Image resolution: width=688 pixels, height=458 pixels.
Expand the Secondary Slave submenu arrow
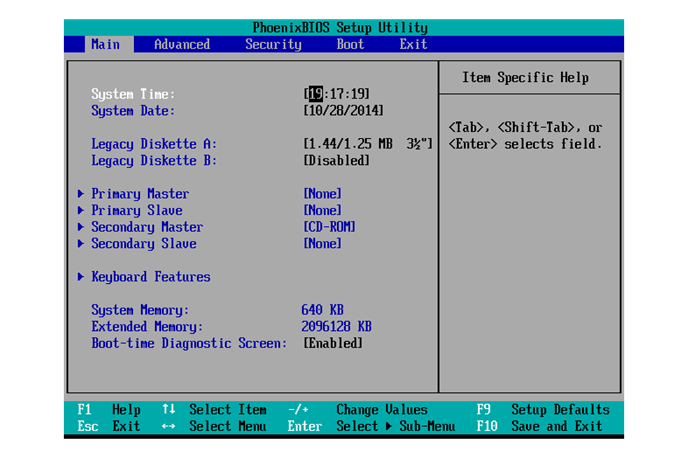80,244
